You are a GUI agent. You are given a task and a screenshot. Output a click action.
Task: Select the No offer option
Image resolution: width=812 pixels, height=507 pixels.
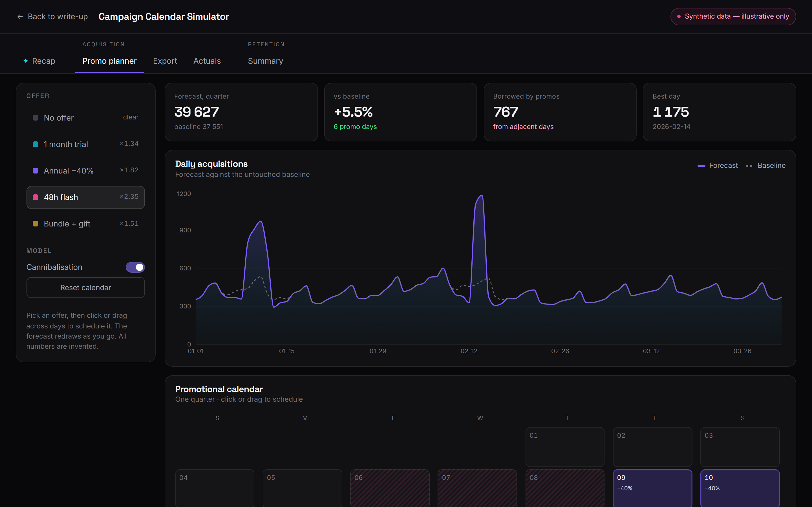pyautogui.click(x=85, y=118)
